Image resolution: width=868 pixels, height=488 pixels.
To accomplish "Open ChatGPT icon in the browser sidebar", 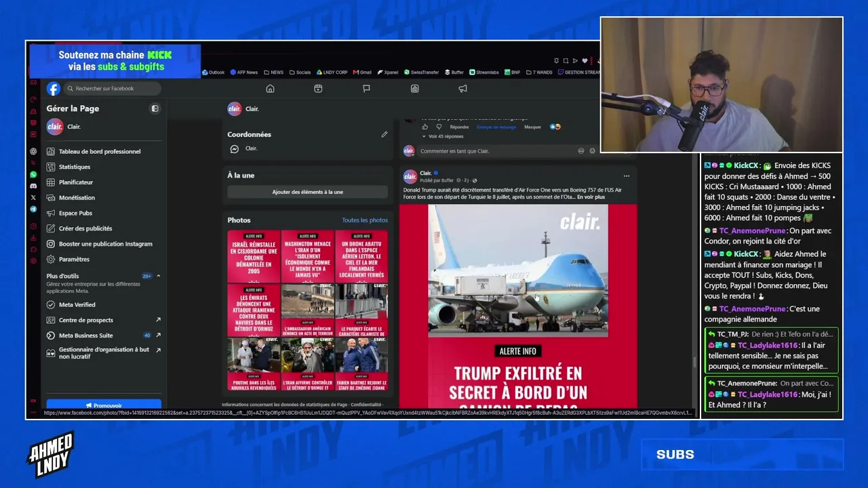I will coord(33,152).
